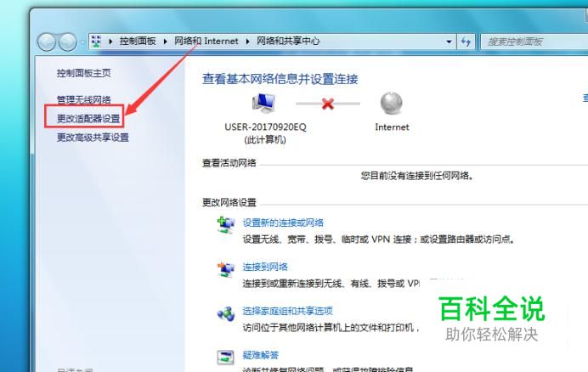Click the Back navigation arrow button

(x=47, y=42)
